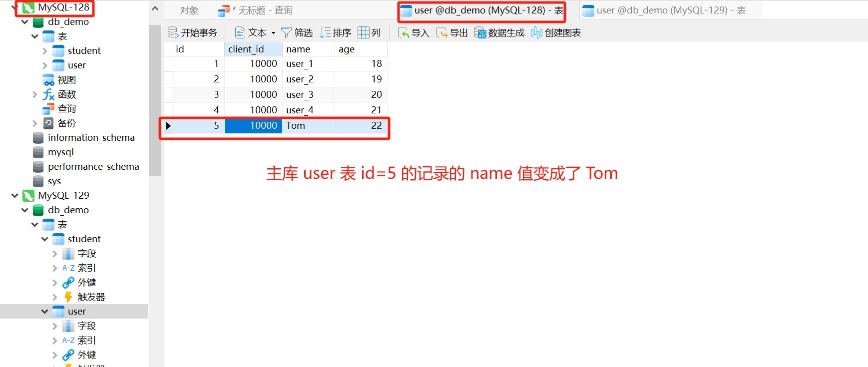Click the id cell with value 4
This screenshot has width=868, height=367.
tap(198, 110)
